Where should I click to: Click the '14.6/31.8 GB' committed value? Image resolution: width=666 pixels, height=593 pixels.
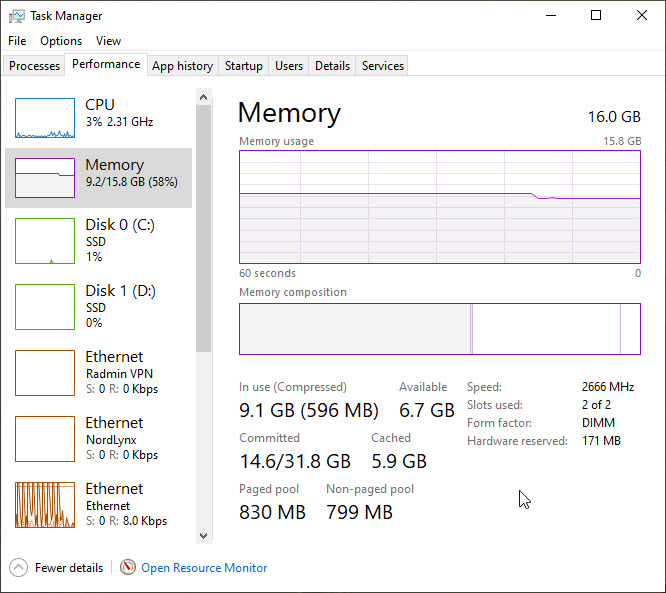tap(295, 461)
